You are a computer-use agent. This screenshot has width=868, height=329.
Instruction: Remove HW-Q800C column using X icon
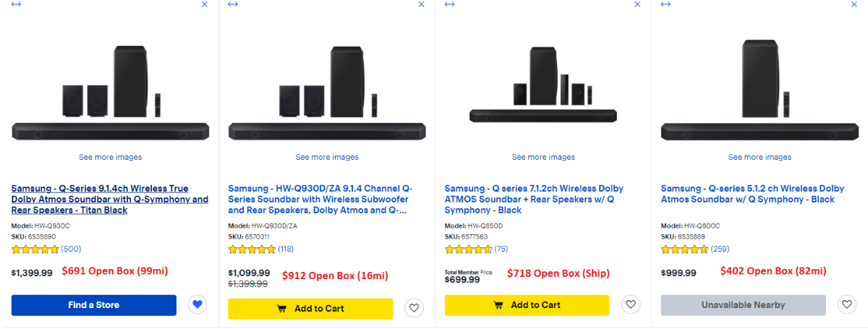click(854, 4)
